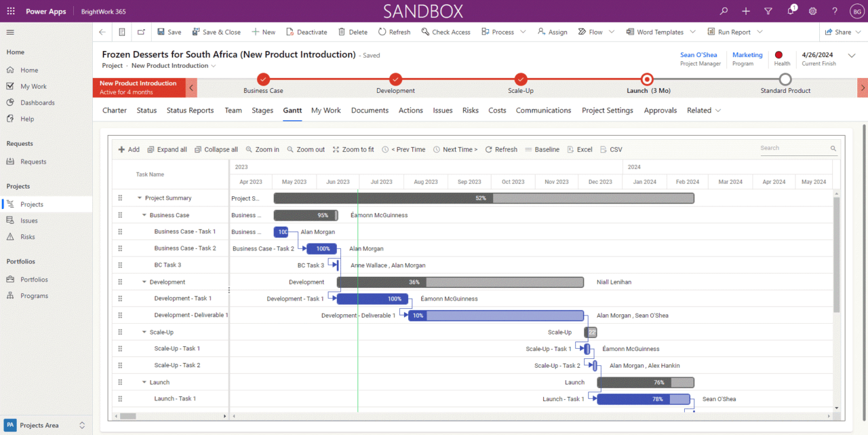This screenshot has width=868, height=435.
Task: Click the Save & Close button
Action: [x=216, y=31]
